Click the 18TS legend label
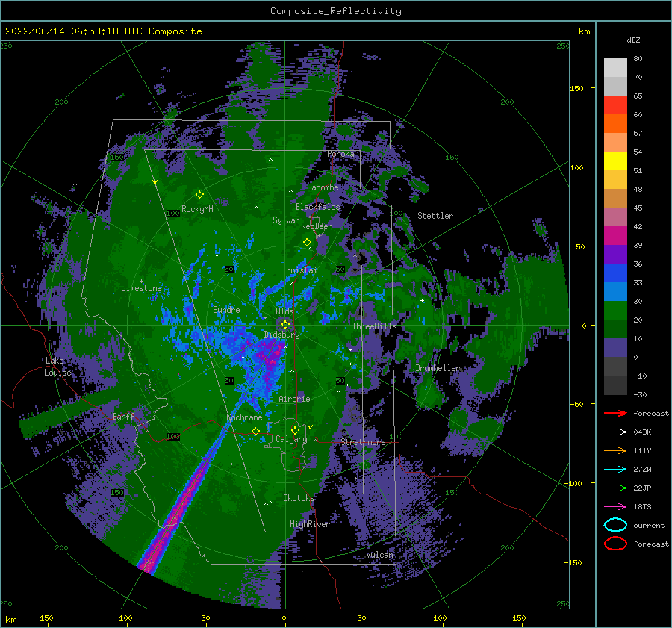The height and width of the screenshot is (628, 672). [642, 507]
